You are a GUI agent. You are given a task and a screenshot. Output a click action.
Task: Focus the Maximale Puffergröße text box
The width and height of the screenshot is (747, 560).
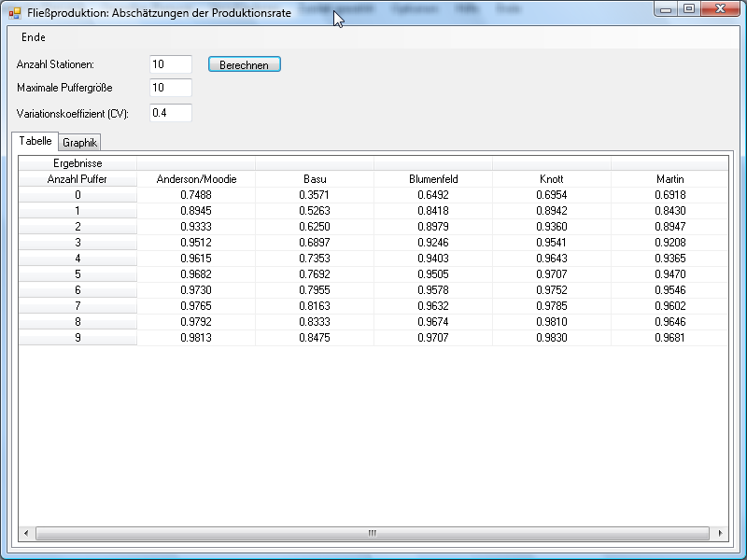coord(170,88)
